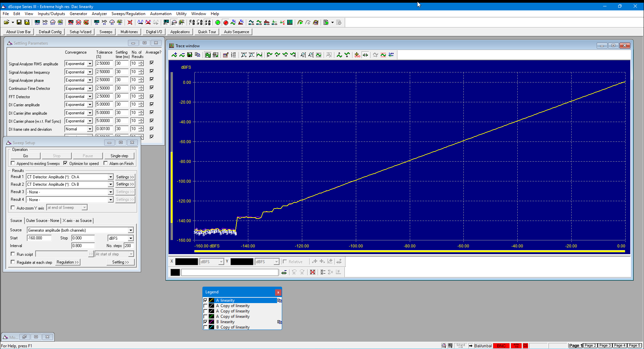
Task: Zoom in horizontally with the magnifier plus icon
Action: pos(244,55)
